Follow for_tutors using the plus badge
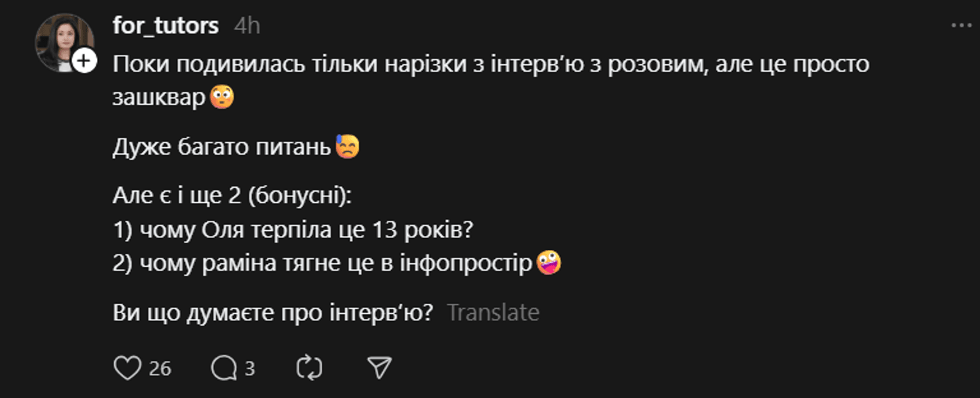 coord(84,62)
